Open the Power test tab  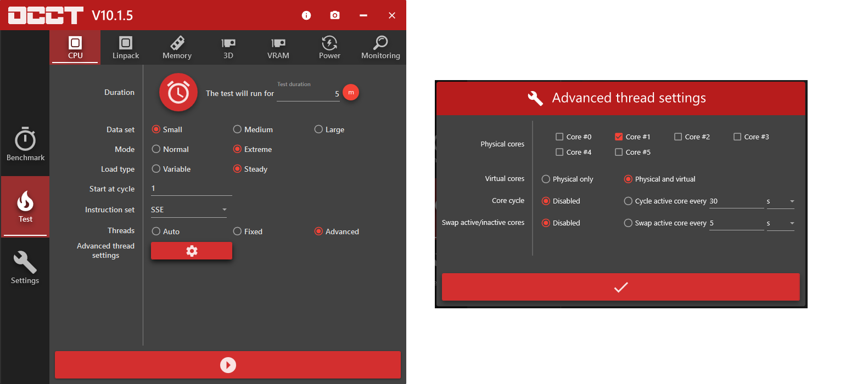point(329,47)
